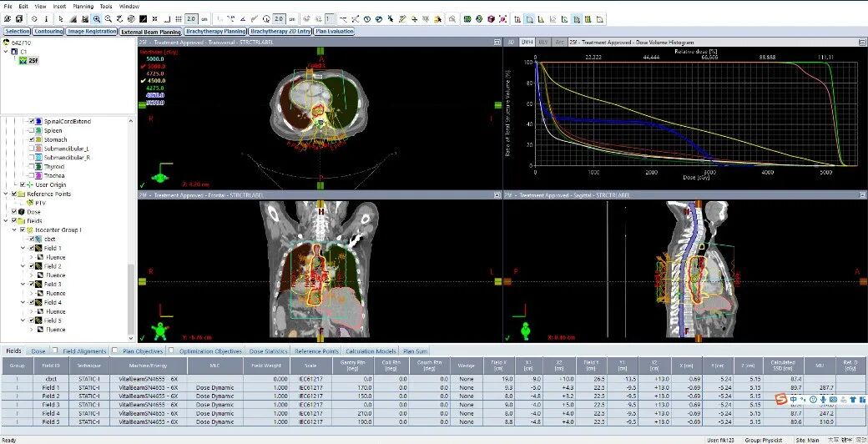Click the PTV reference point icon

30,203
